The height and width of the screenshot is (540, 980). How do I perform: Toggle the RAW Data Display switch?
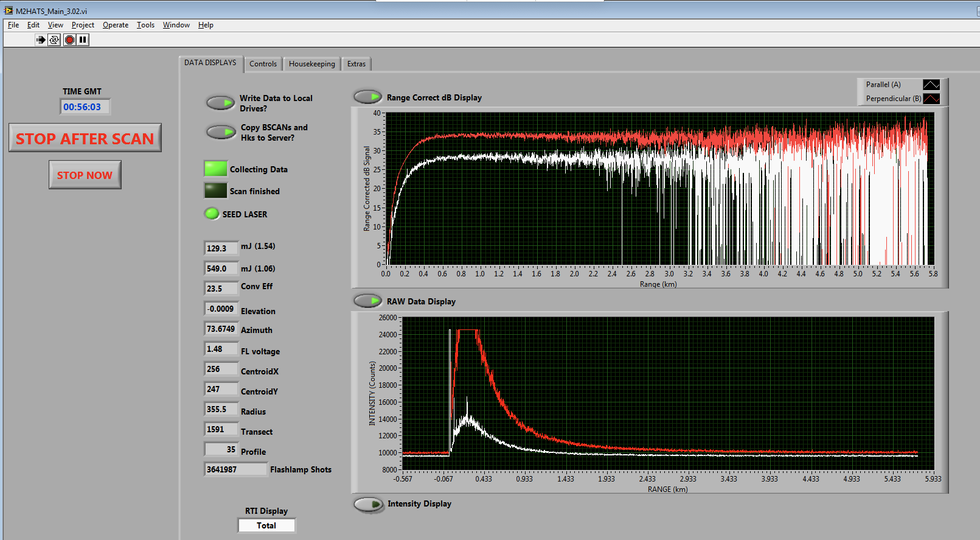click(367, 301)
